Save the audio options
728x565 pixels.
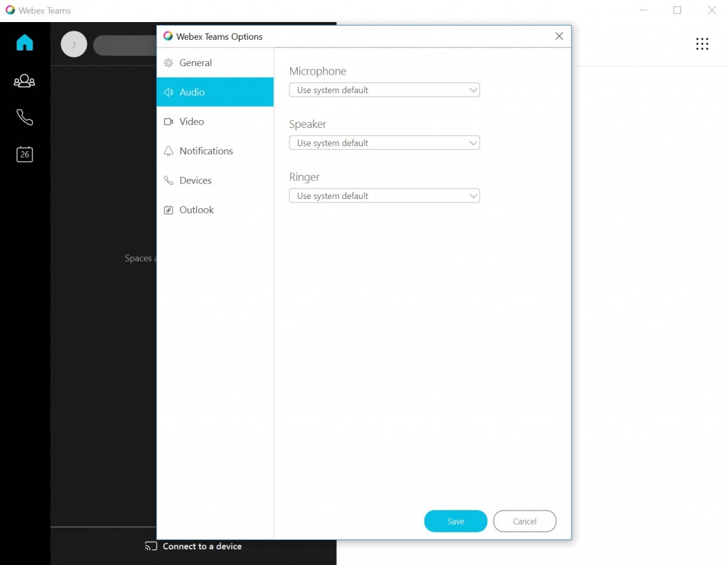tap(456, 521)
